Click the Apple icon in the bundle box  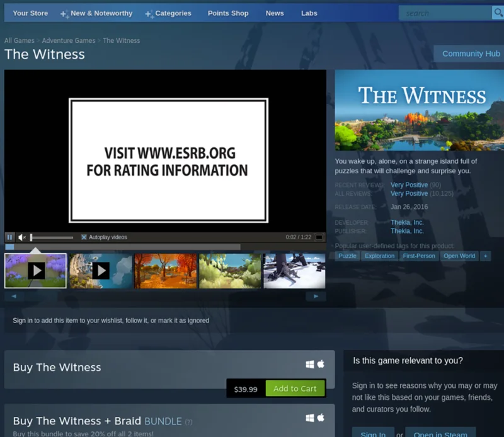(321, 417)
